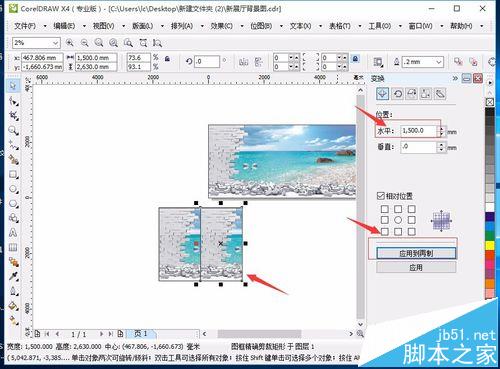Select the center anchor circle in the 变换 docker
The width and height of the screenshot is (500, 369).
pyautogui.click(x=398, y=220)
